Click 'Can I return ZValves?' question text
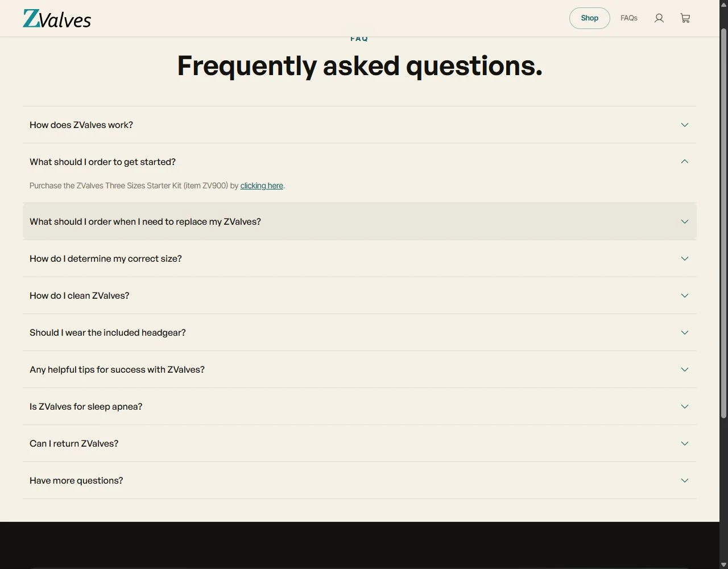This screenshot has height=569, width=728. point(74,443)
